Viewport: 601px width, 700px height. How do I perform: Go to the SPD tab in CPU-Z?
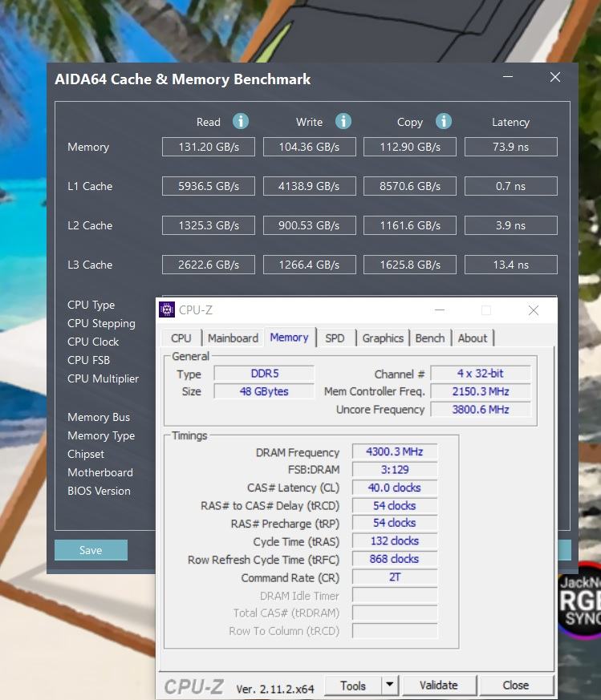pyautogui.click(x=335, y=338)
